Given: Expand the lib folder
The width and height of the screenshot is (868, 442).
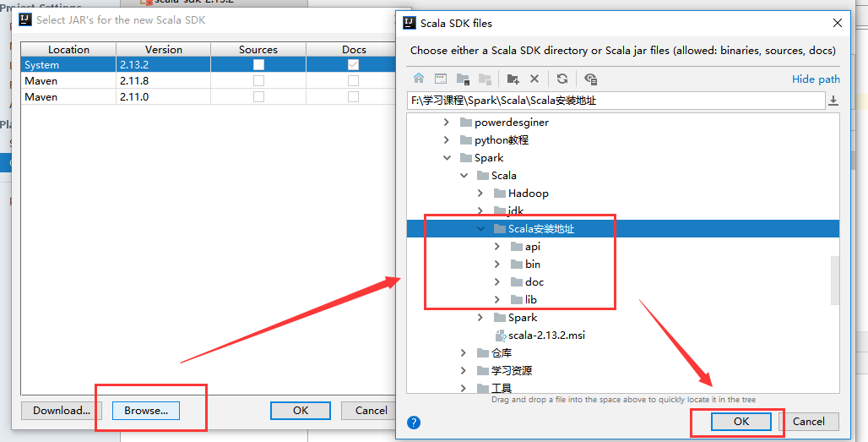Looking at the screenshot, I should pyautogui.click(x=497, y=300).
